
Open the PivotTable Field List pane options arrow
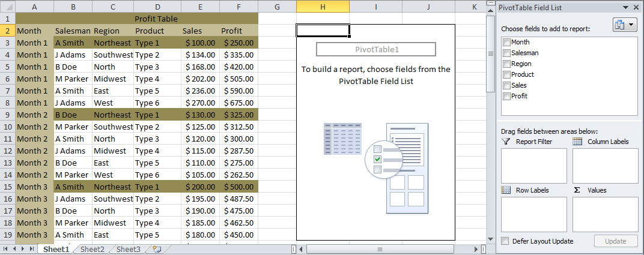click(625, 7)
